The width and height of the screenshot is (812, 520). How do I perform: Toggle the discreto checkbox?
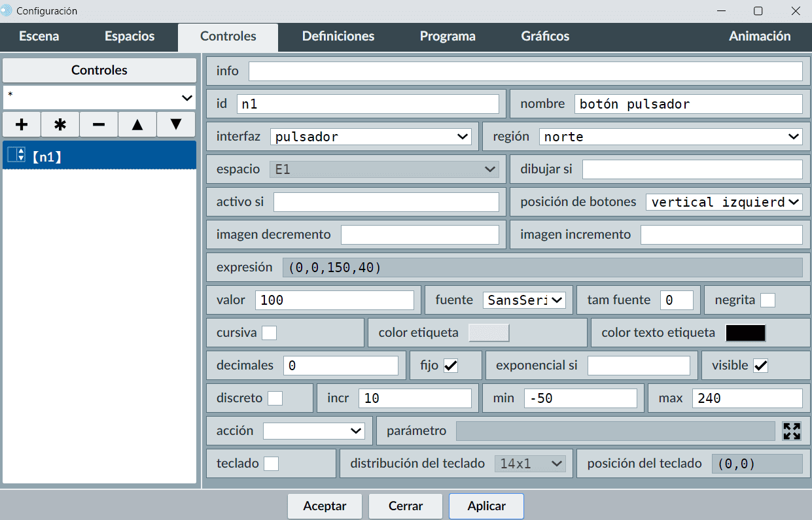point(275,398)
